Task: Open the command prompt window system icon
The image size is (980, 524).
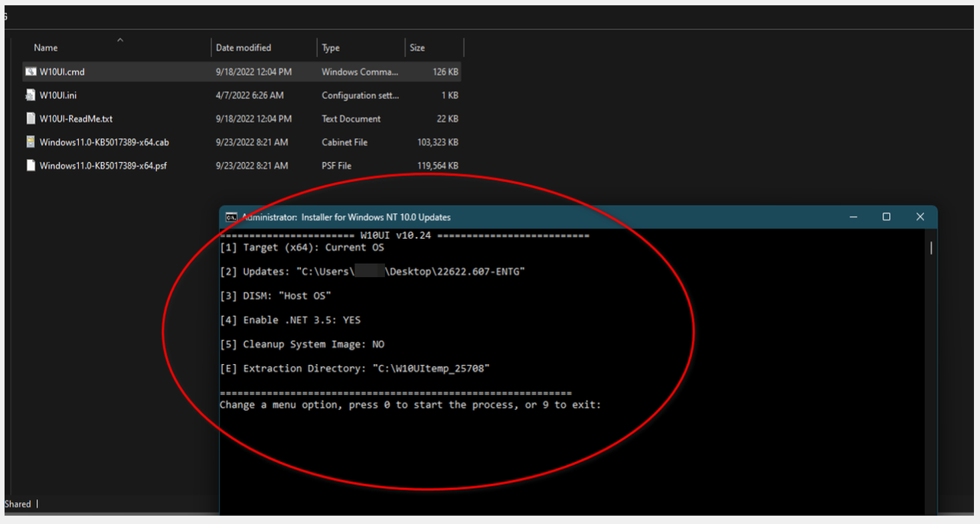Action: 230,217
